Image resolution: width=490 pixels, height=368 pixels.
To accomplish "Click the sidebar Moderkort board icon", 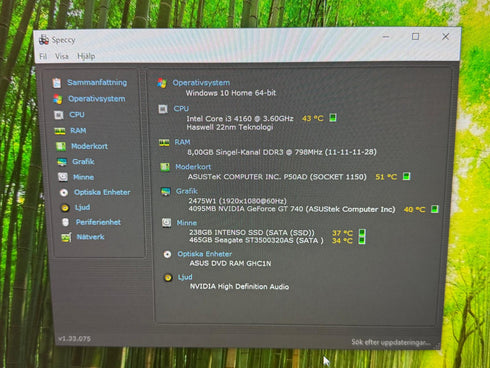I will point(61,146).
